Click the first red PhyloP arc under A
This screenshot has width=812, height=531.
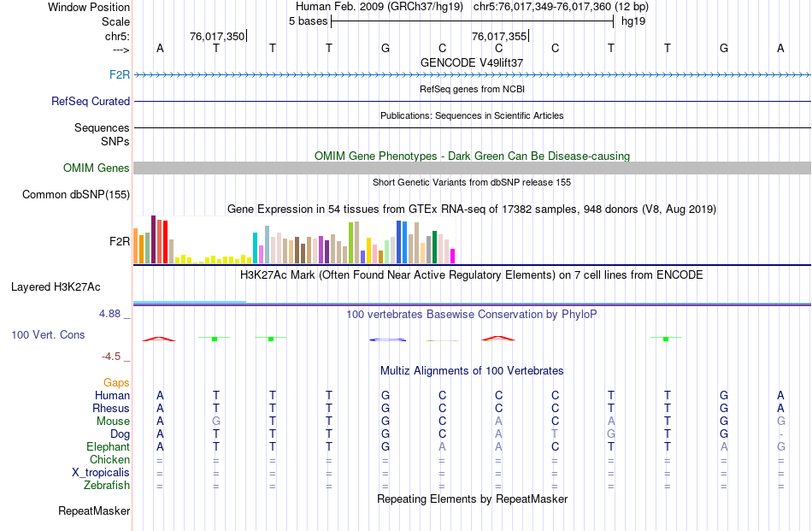pos(159,339)
